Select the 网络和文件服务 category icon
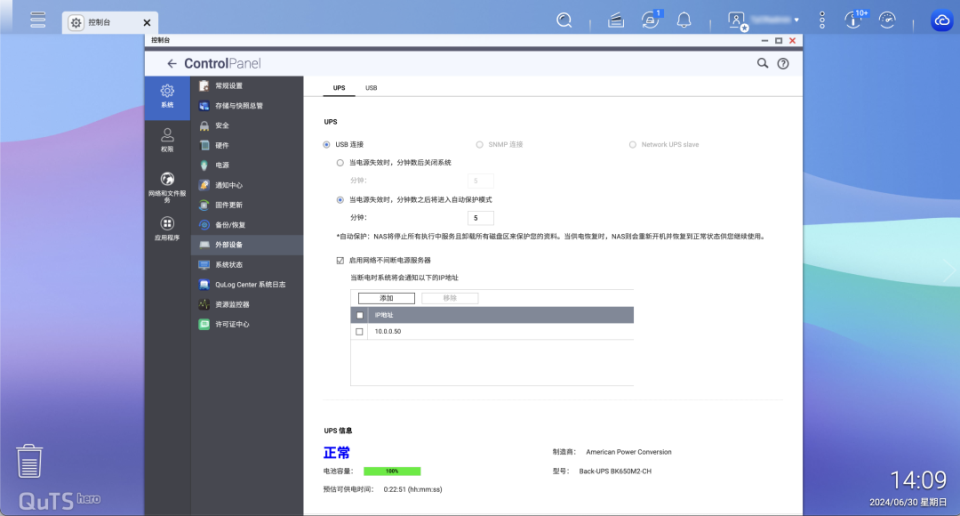Image resolution: width=960 pixels, height=516 pixels. pos(167,187)
